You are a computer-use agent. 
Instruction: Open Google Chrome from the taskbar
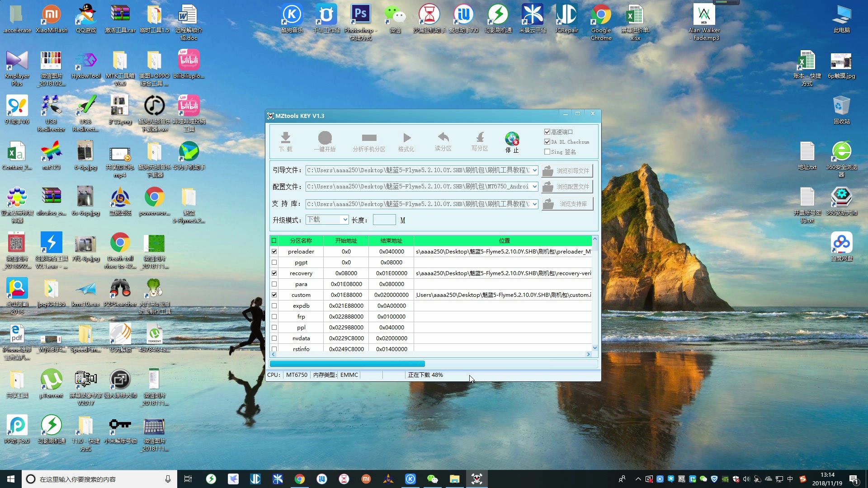pyautogui.click(x=299, y=479)
